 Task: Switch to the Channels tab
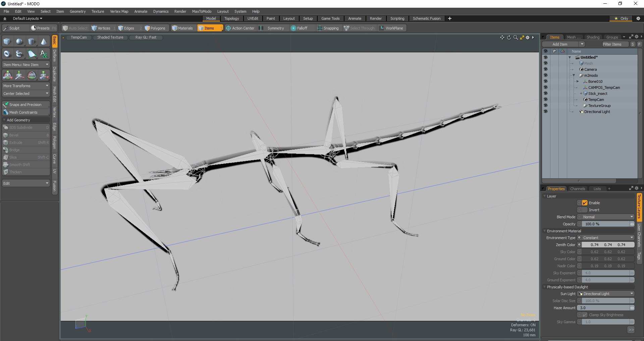(577, 189)
